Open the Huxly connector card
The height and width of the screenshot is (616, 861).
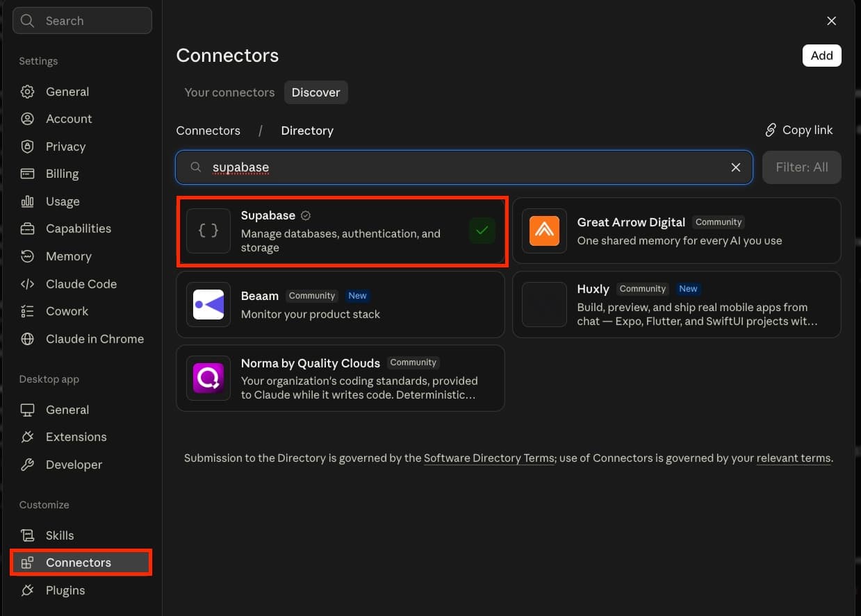click(676, 304)
